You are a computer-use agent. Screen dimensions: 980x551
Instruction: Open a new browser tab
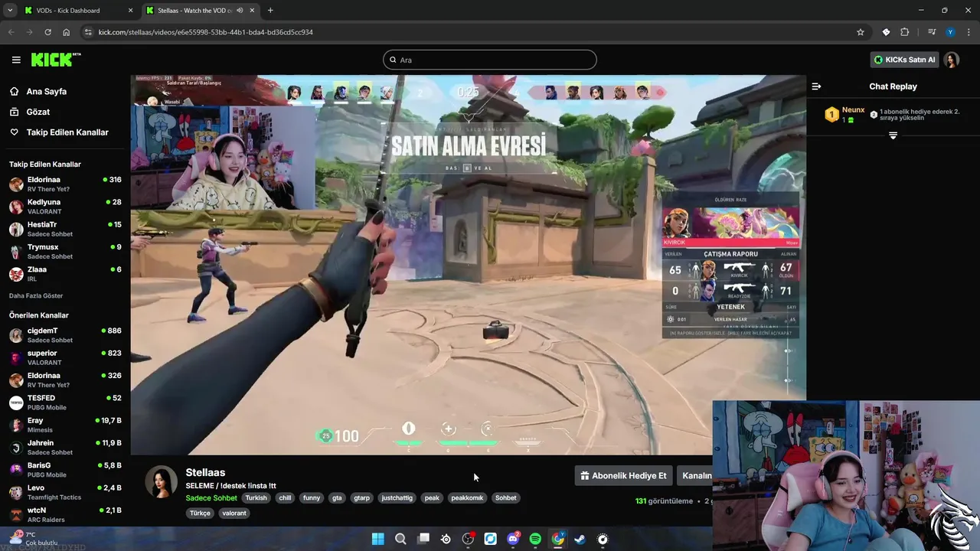click(270, 11)
